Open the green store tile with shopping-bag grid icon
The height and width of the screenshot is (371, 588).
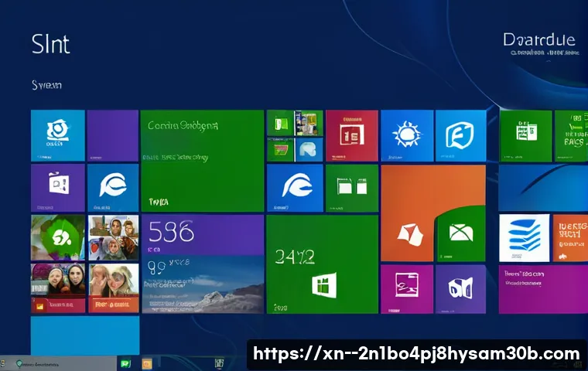click(526, 136)
